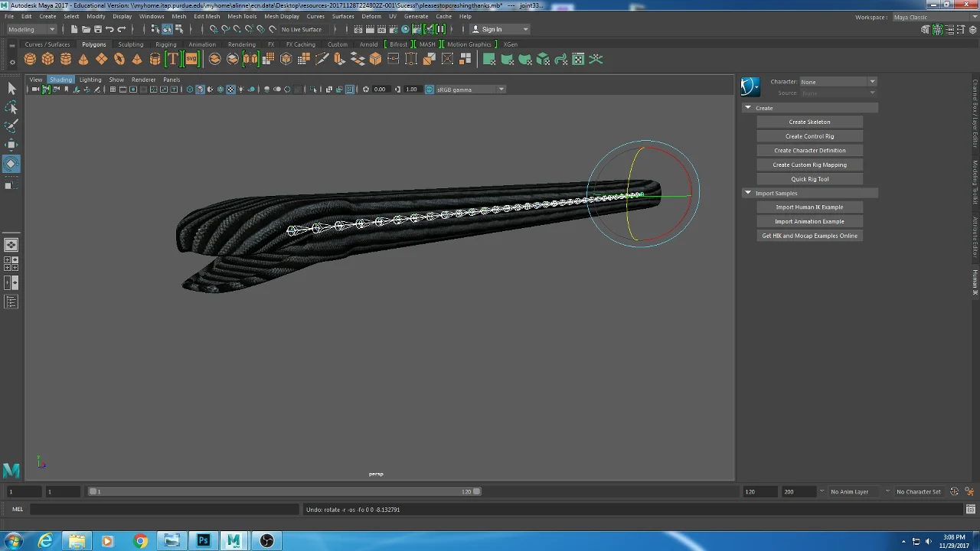
Task: Click Import Human IK Example
Action: (x=809, y=207)
